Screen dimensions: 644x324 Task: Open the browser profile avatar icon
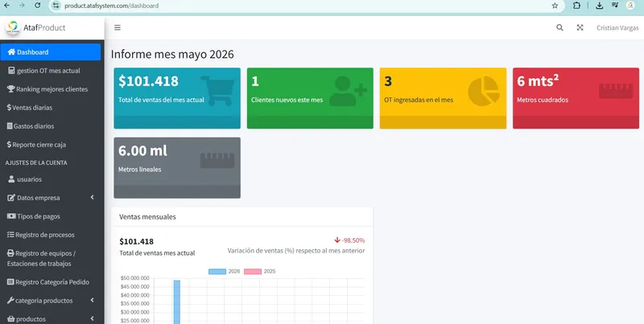point(630,6)
